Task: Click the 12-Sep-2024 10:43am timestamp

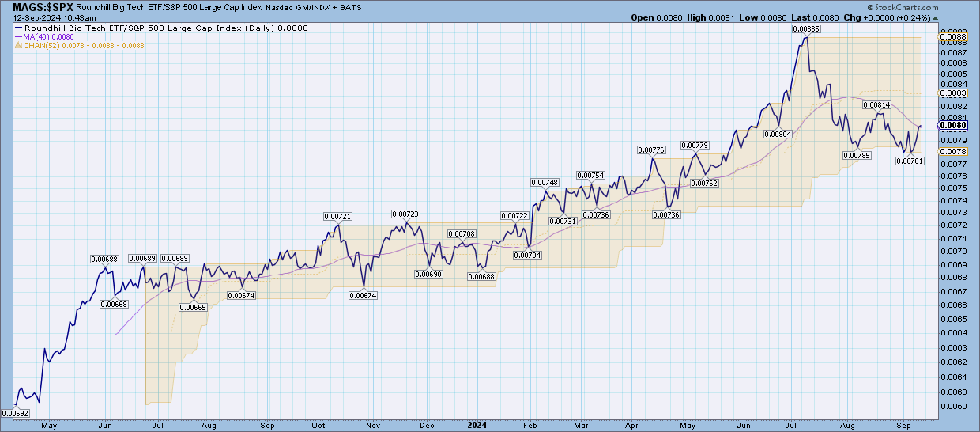Action: [x=55, y=17]
